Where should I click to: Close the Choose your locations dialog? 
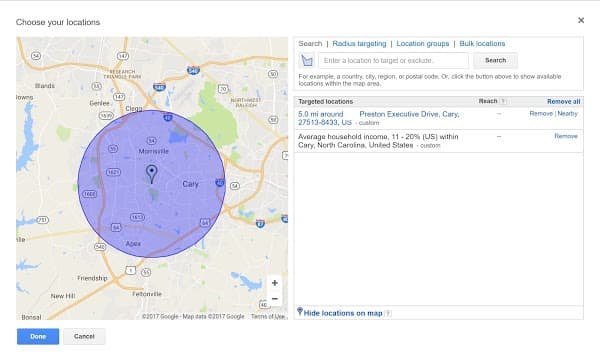click(x=581, y=20)
